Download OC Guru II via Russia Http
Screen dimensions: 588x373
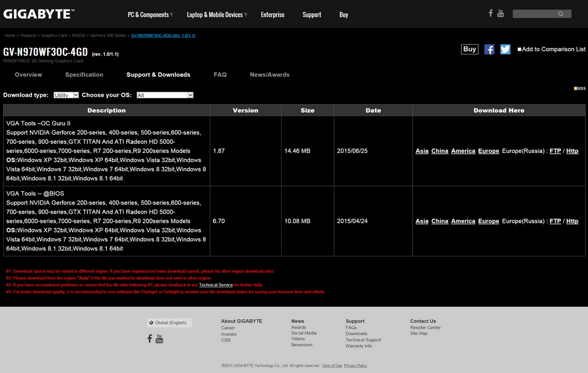click(x=572, y=151)
